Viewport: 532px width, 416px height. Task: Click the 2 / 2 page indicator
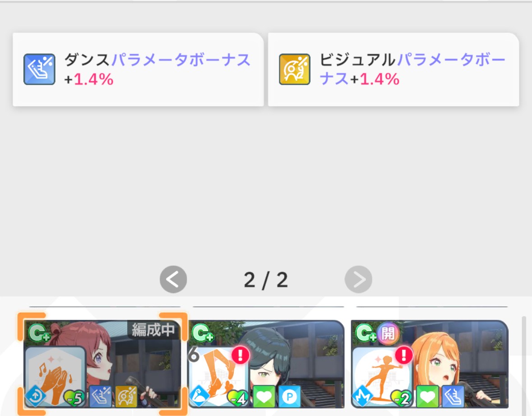pyautogui.click(x=266, y=280)
